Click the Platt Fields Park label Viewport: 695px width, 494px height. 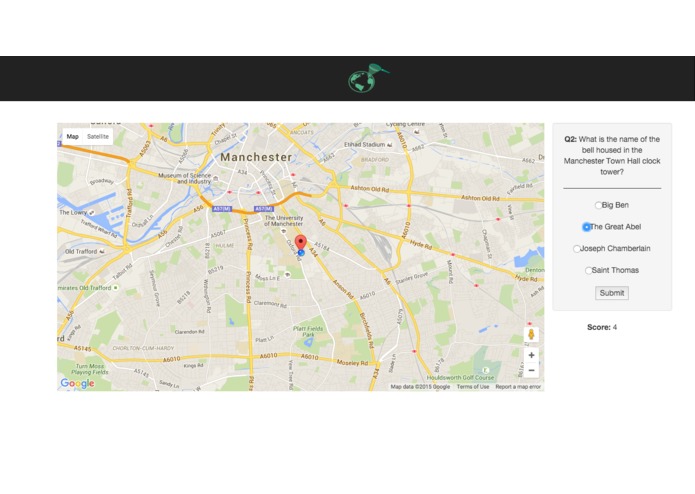308,331
